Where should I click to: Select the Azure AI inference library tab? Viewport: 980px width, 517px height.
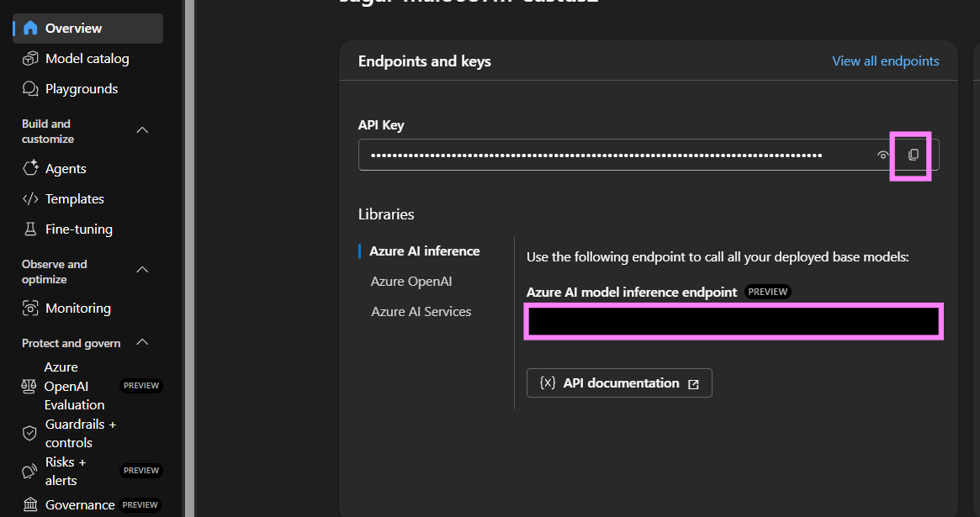coord(424,251)
